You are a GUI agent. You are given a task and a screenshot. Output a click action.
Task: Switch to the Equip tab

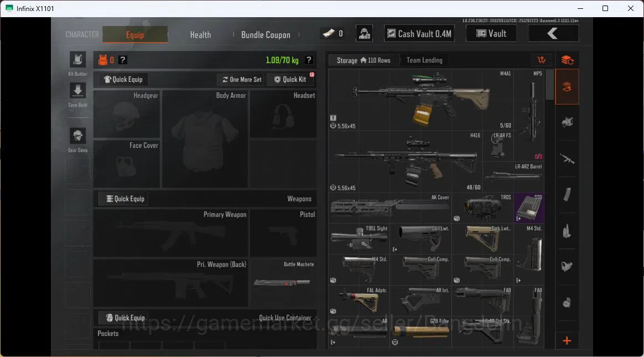point(135,34)
